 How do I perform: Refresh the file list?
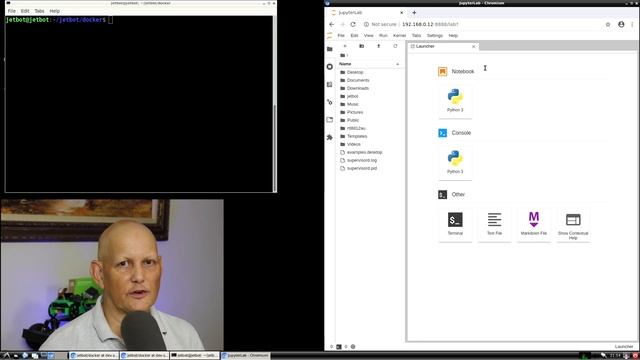(x=395, y=46)
